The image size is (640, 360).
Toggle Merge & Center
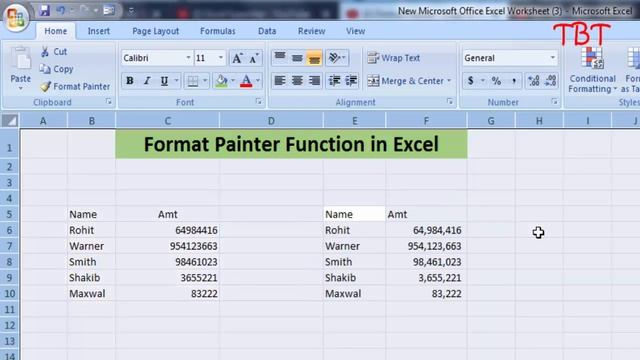pyautogui.click(x=405, y=81)
